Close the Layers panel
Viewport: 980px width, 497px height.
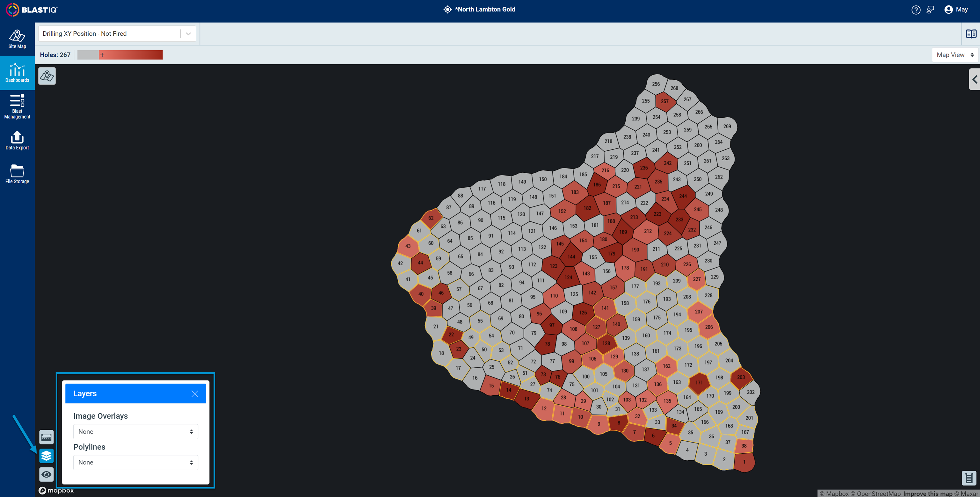[194, 394]
